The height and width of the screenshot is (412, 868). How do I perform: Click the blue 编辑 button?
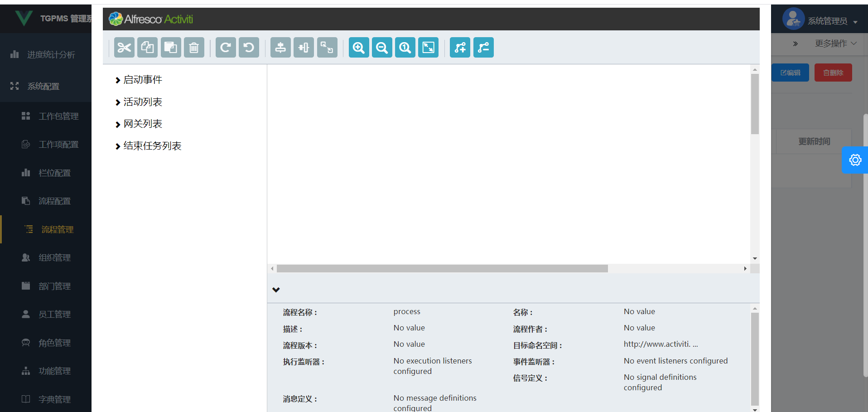coord(790,73)
